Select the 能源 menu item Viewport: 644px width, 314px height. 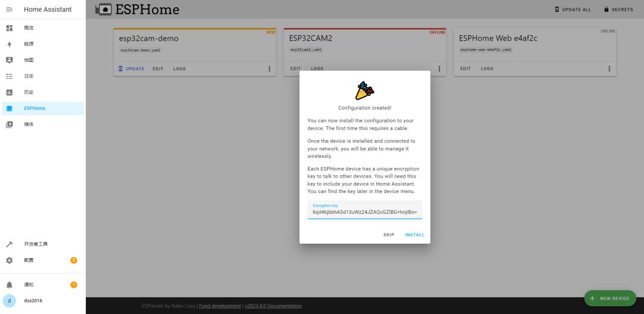coord(43,44)
